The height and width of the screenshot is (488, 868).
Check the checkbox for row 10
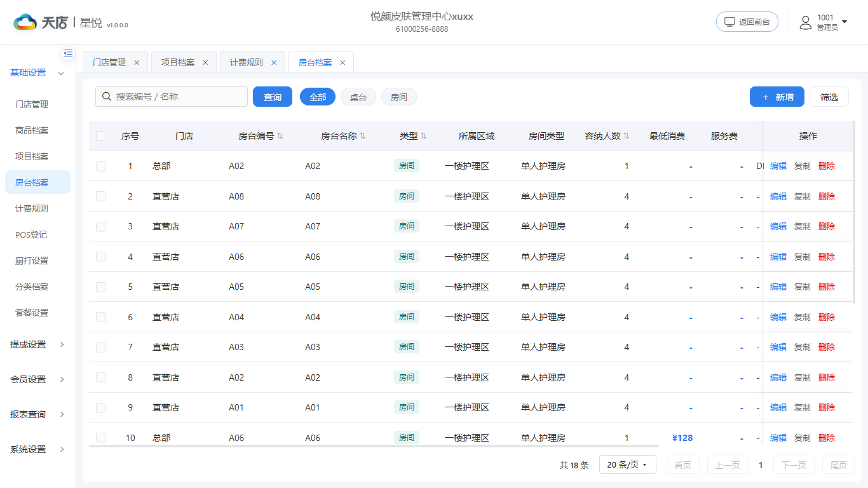click(x=101, y=438)
